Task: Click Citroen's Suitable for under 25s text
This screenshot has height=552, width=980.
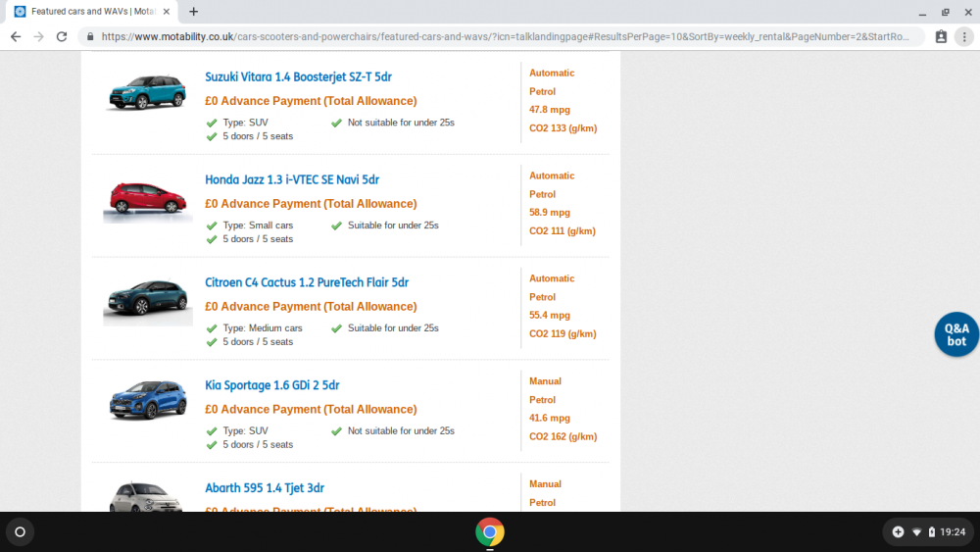Action: tap(393, 328)
